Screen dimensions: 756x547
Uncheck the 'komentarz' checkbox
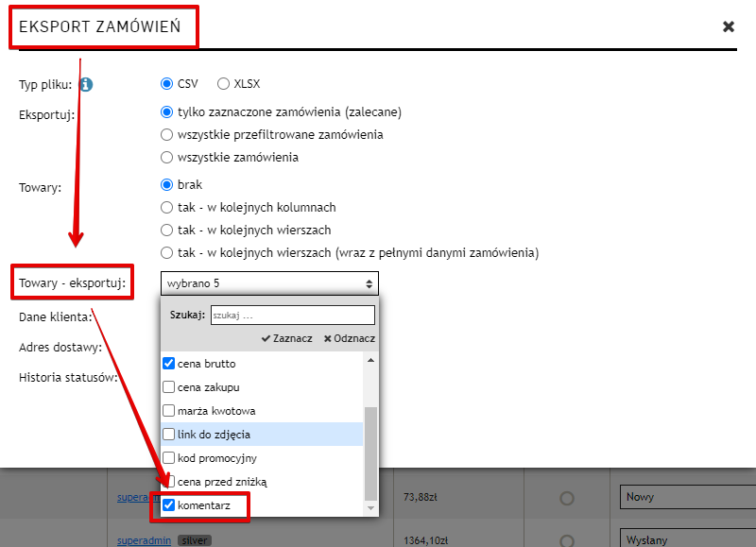(169, 505)
